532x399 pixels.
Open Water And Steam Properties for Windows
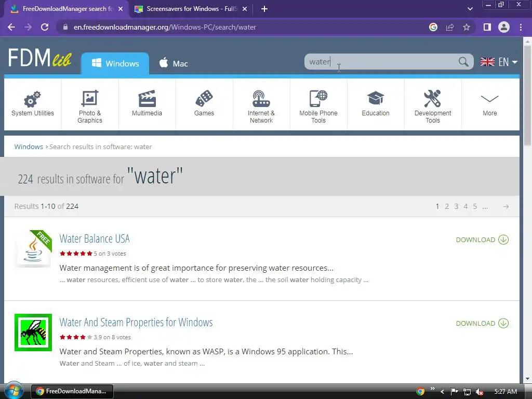click(x=136, y=322)
